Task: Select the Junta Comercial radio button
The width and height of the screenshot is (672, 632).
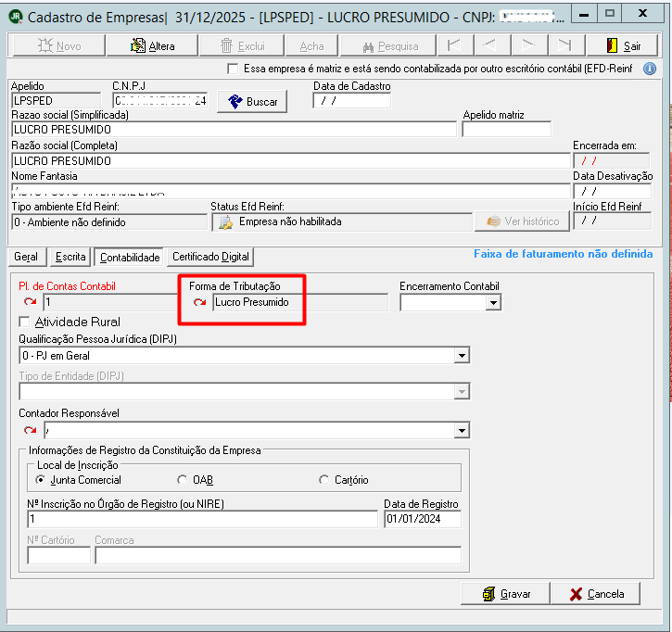Action: tap(40, 480)
